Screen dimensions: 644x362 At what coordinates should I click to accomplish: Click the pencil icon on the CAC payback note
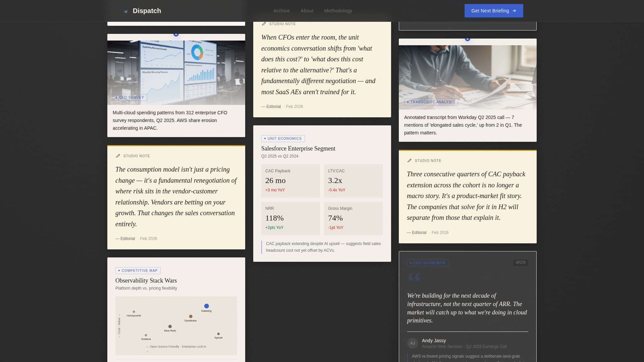pyautogui.click(x=409, y=161)
